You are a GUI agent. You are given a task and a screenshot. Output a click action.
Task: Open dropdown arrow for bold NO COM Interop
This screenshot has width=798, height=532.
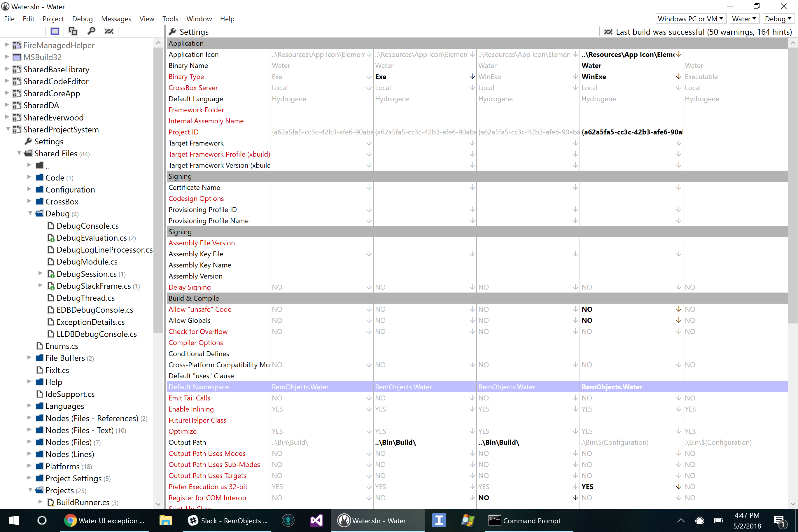(x=575, y=498)
